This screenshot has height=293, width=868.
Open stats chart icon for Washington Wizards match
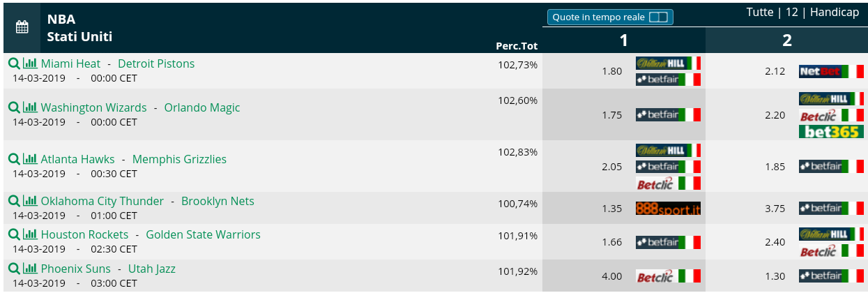[30, 107]
